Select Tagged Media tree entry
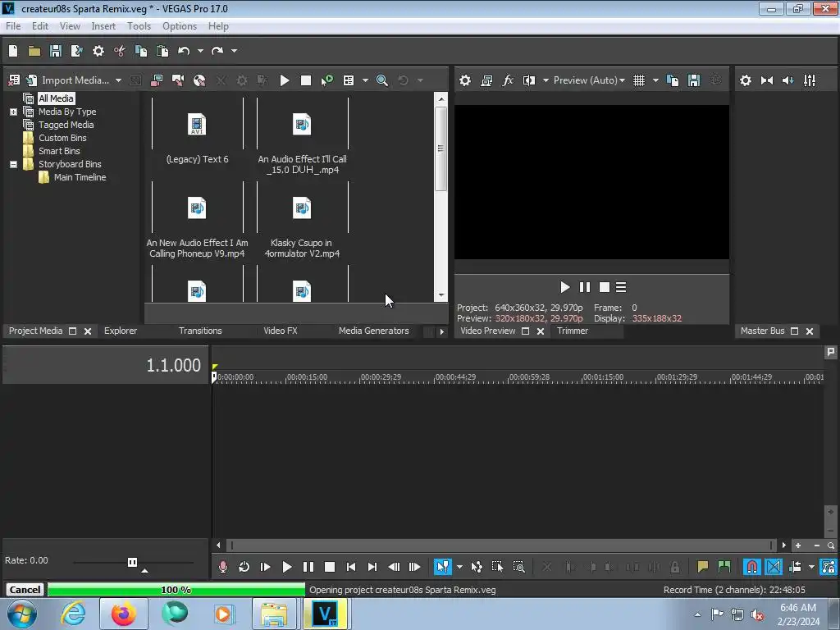840x630 pixels. [x=66, y=125]
